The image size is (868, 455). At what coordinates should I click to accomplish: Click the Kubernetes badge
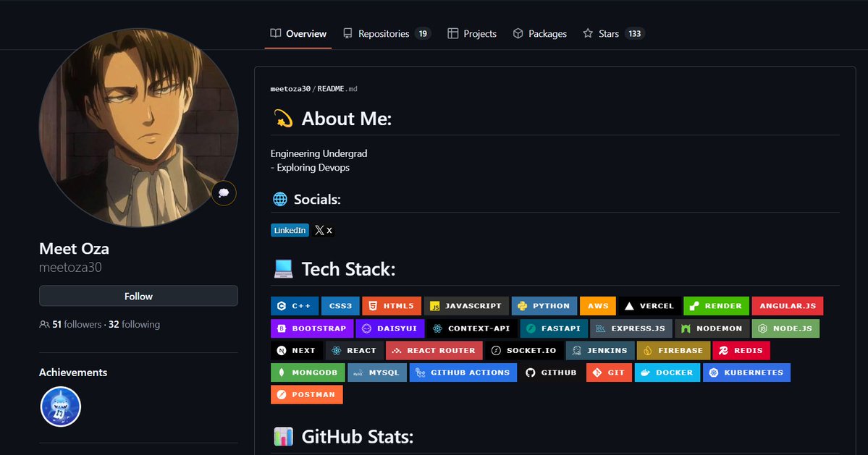coord(747,373)
